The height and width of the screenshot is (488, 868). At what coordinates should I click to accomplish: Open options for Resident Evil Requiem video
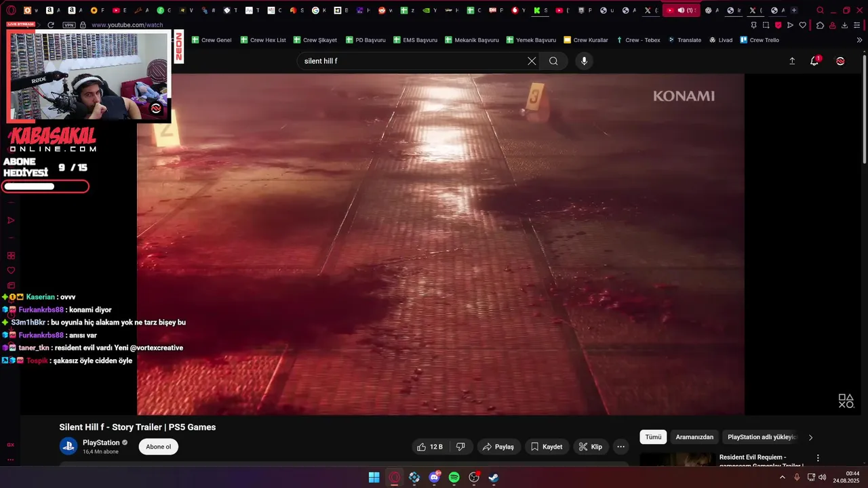[x=818, y=458]
